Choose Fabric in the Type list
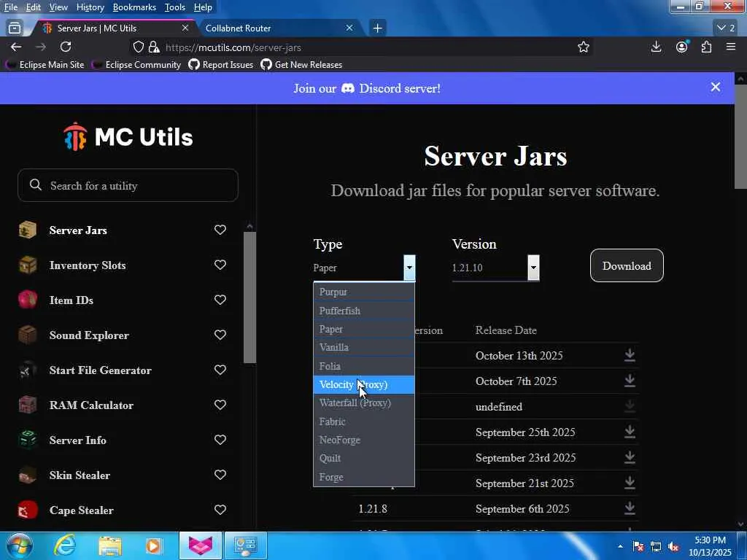The width and height of the screenshot is (747, 560). [x=364, y=421]
